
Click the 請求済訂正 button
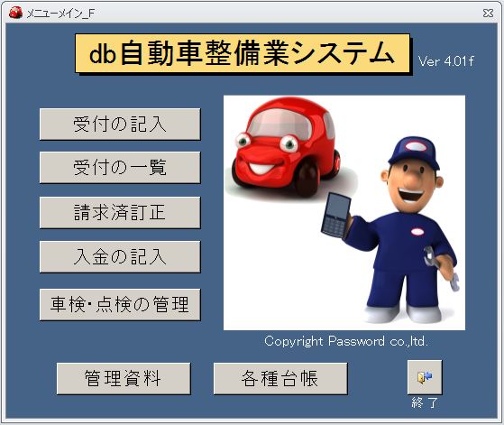click(x=120, y=213)
